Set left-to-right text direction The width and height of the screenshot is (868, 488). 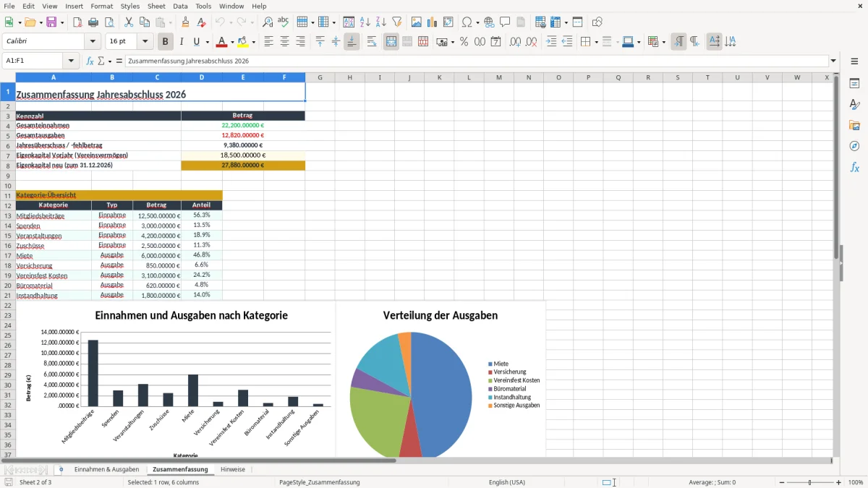(x=678, y=42)
